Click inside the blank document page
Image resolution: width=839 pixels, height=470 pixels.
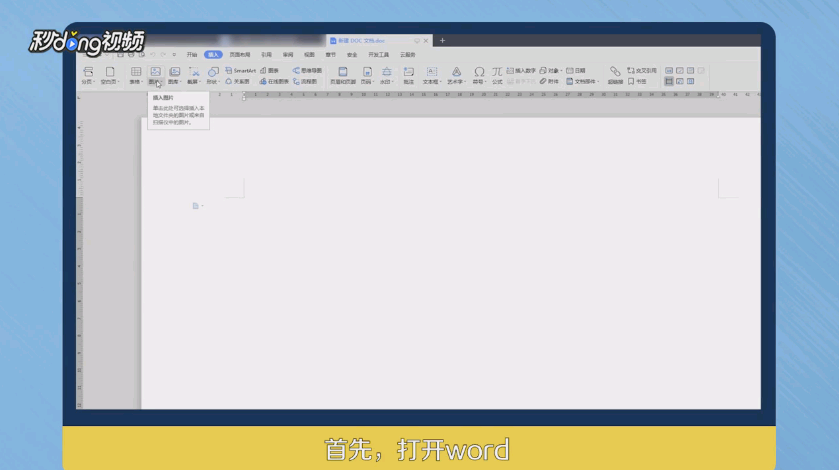click(x=451, y=262)
